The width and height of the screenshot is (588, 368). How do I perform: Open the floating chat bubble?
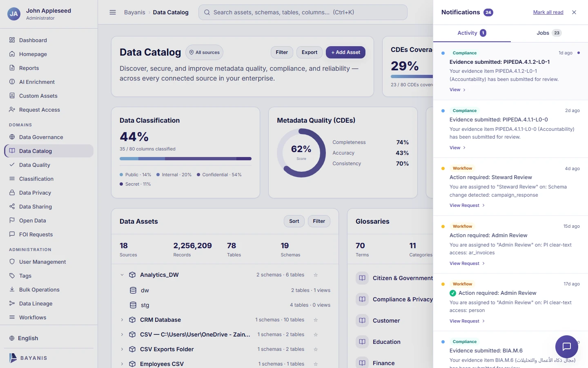pyautogui.click(x=566, y=347)
